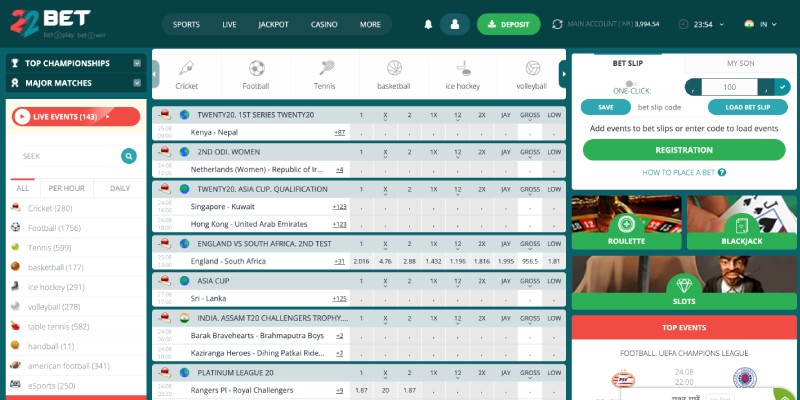This screenshot has width=800, height=400.
Task: Open basketball (177) in sidebar list
Action: pyautogui.click(x=76, y=267)
